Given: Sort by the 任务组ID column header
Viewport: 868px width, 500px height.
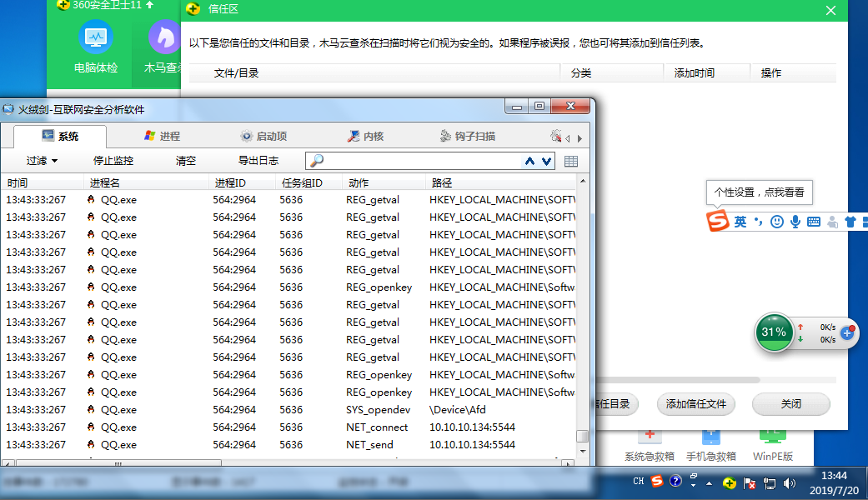Looking at the screenshot, I should click(309, 182).
